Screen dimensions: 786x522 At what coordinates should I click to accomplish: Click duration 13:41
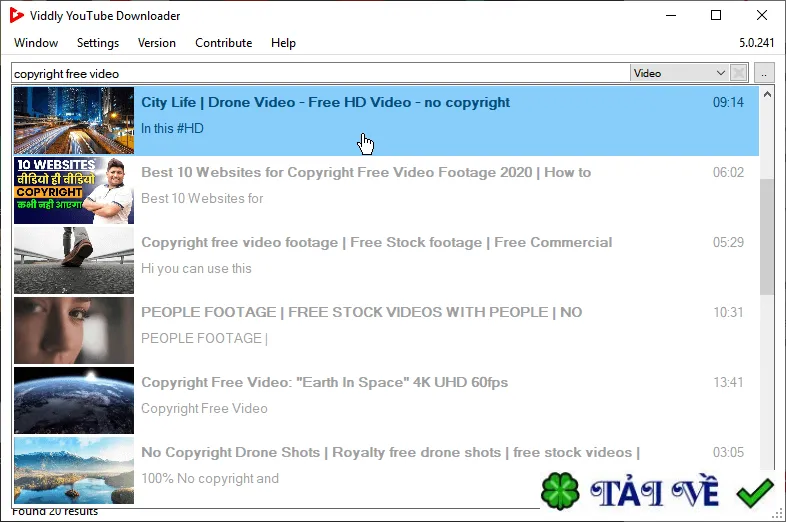pos(728,383)
